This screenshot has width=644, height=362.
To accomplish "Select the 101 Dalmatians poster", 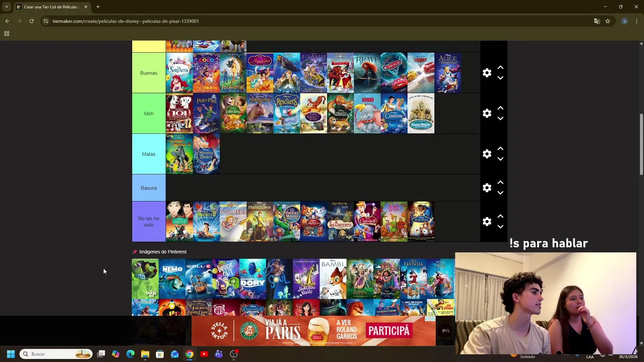I will coord(179,114).
